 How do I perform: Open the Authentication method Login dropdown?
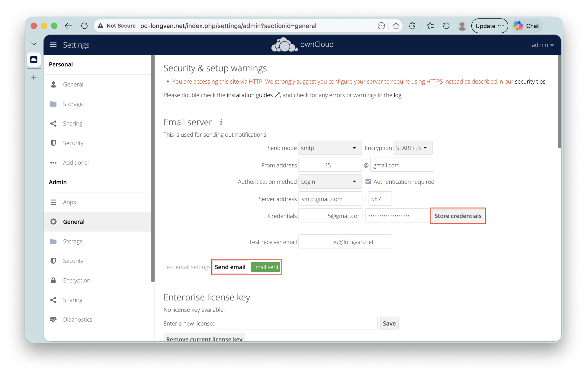tap(330, 182)
